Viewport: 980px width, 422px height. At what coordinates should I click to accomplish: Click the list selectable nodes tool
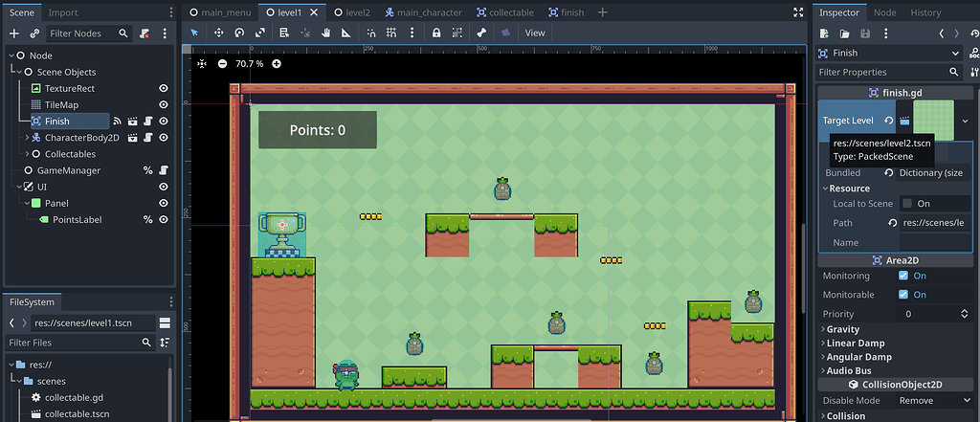point(284,33)
